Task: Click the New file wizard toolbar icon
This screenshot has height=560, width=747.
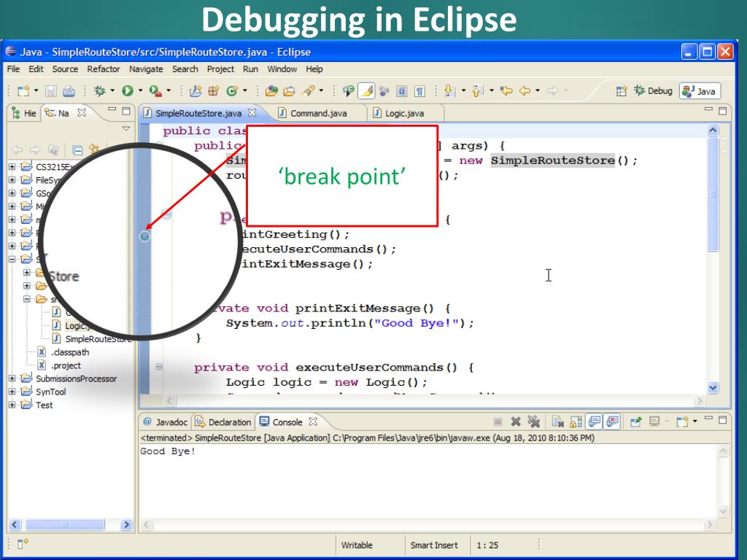Action: (23, 90)
